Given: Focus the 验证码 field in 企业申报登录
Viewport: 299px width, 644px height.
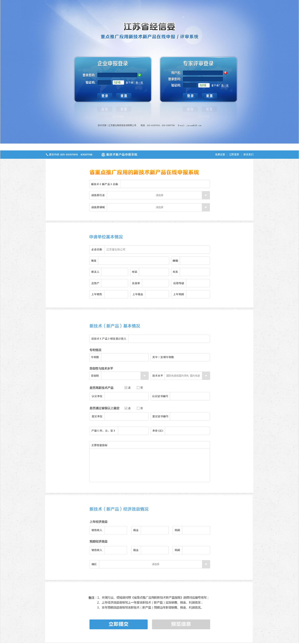Looking at the screenshot, I should [104, 82].
